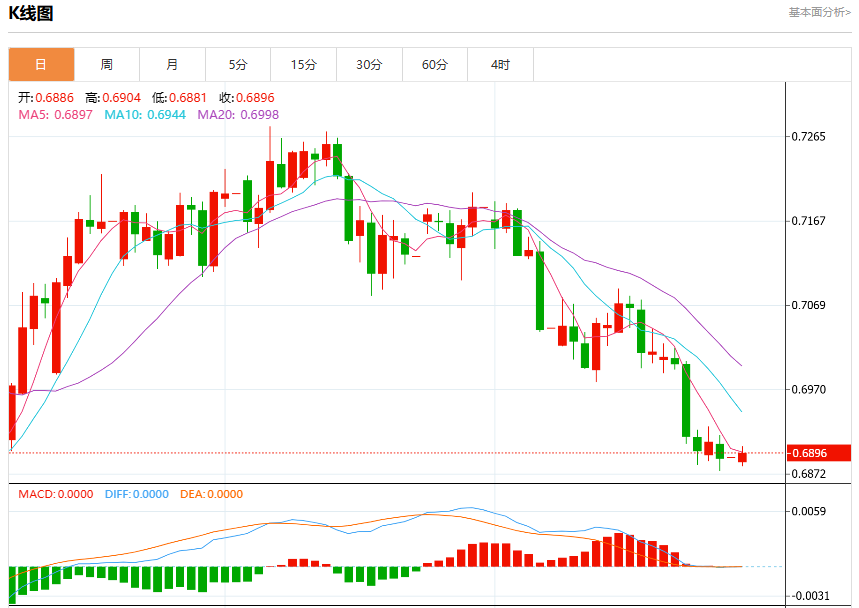
Task: Open the 60分 timeframe tab
Action: pyautogui.click(x=435, y=65)
